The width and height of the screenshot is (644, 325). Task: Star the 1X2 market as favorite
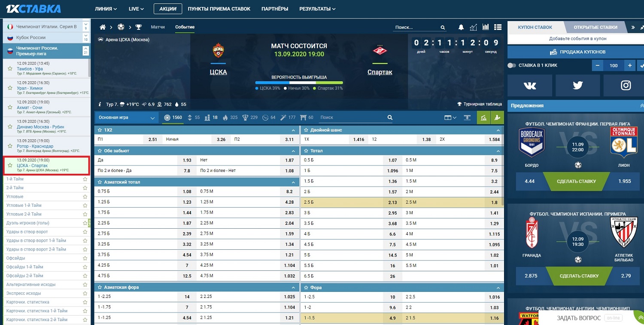point(99,130)
